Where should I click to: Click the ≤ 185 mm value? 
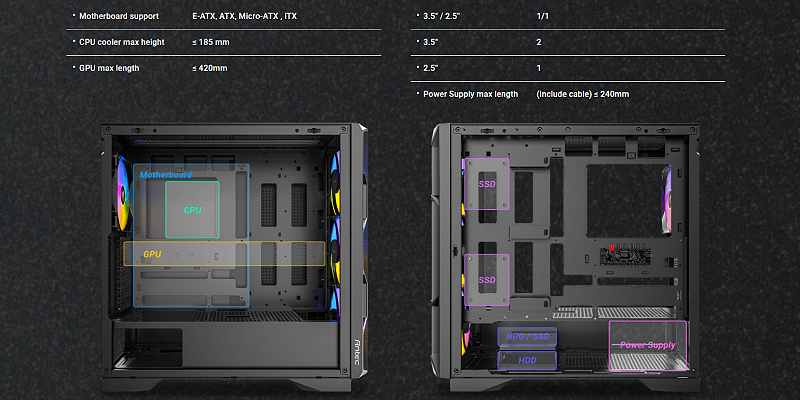click(212, 43)
